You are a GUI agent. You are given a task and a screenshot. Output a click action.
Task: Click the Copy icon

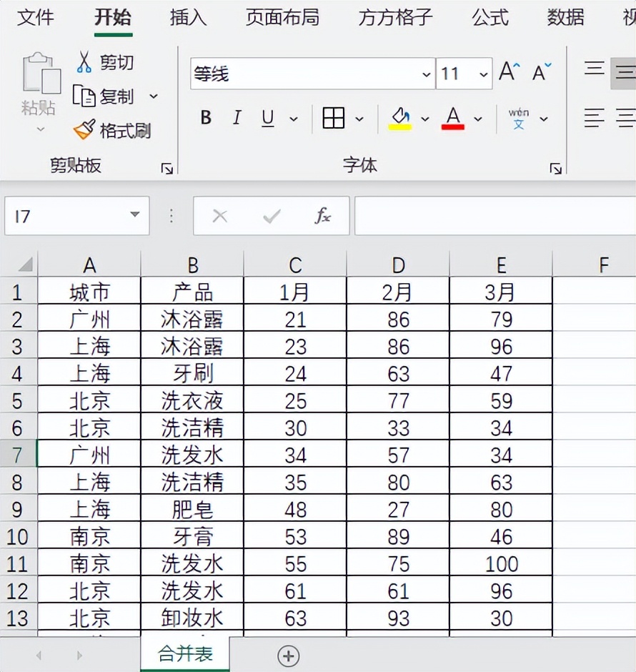tap(84, 97)
